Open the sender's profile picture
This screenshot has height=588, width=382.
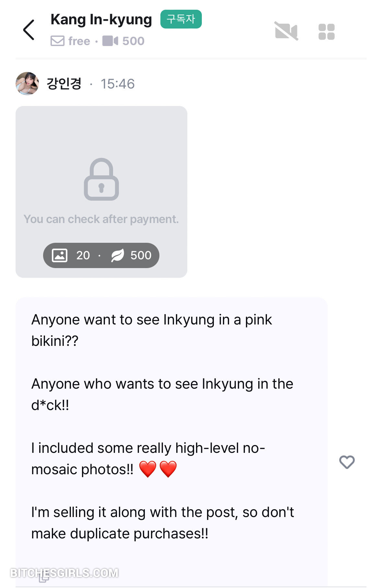[x=27, y=84]
